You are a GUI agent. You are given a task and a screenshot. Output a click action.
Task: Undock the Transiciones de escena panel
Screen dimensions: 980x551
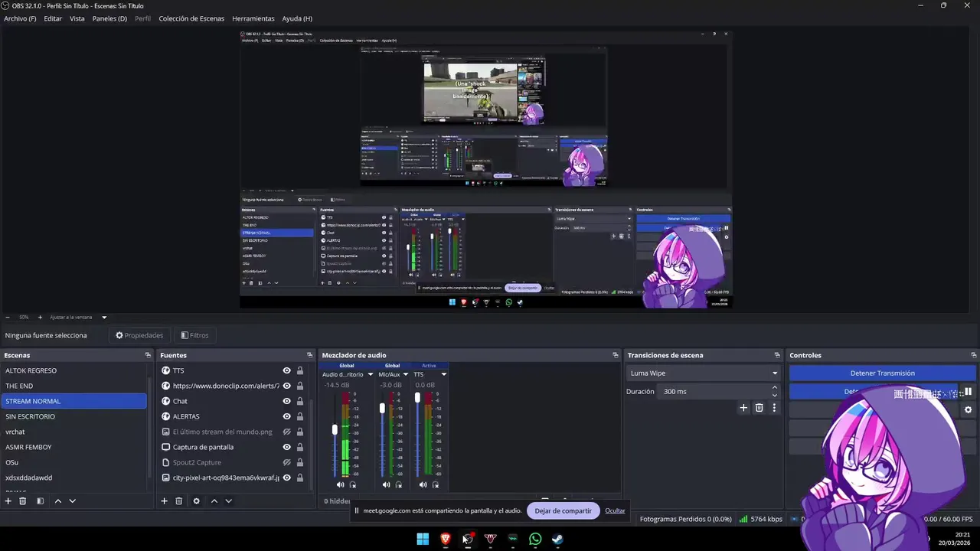coord(777,355)
